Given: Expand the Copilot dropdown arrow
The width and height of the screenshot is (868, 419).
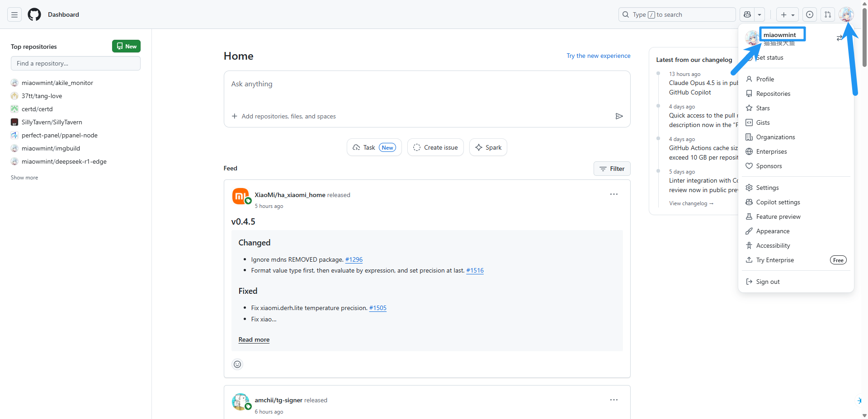Looking at the screenshot, I should click(759, 14).
